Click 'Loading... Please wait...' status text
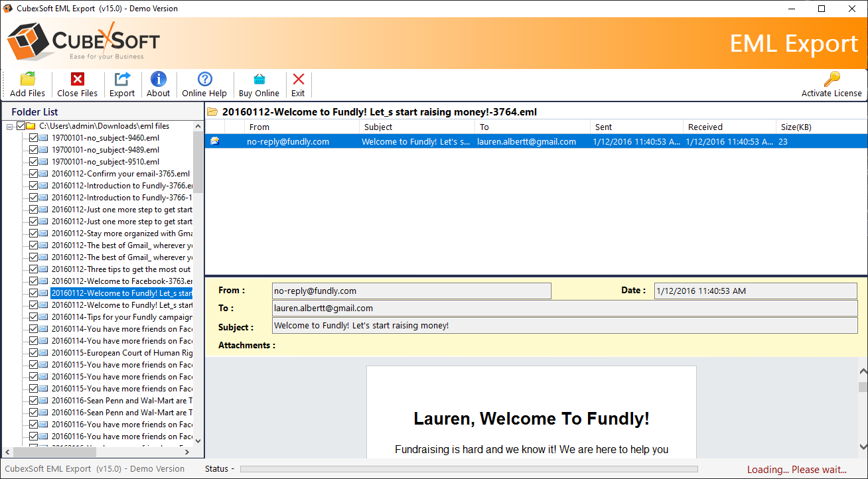The image size is (868, 479). point(796,470)
